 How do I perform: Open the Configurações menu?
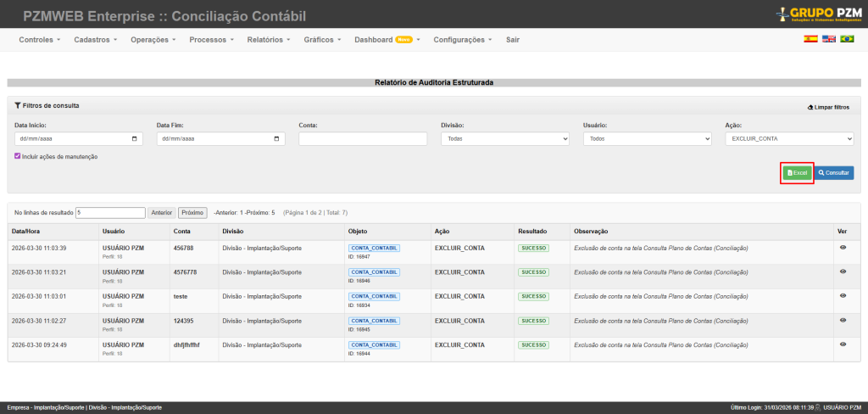coord(462,40)
